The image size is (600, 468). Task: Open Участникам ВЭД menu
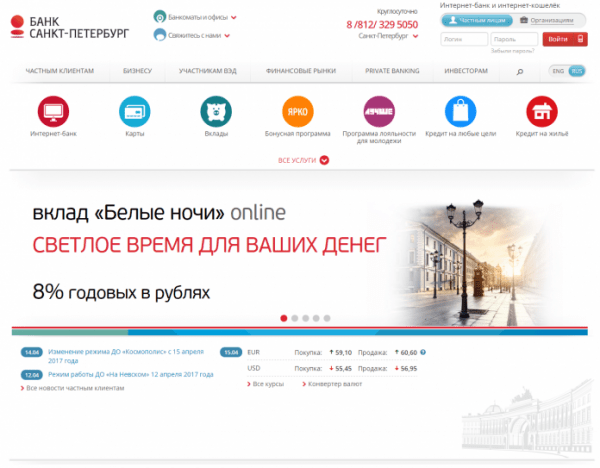208,71
